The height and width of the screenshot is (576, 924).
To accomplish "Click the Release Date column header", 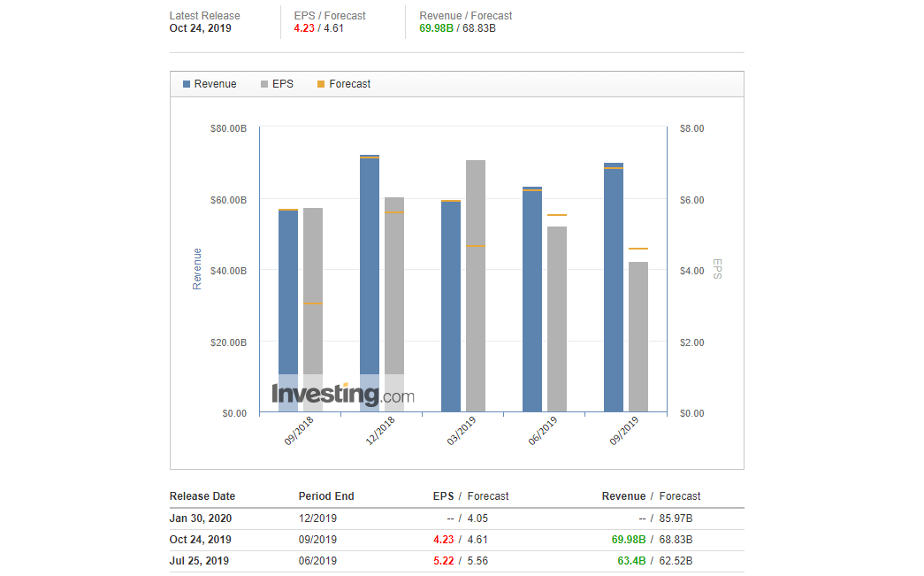I will pos(202,496).
